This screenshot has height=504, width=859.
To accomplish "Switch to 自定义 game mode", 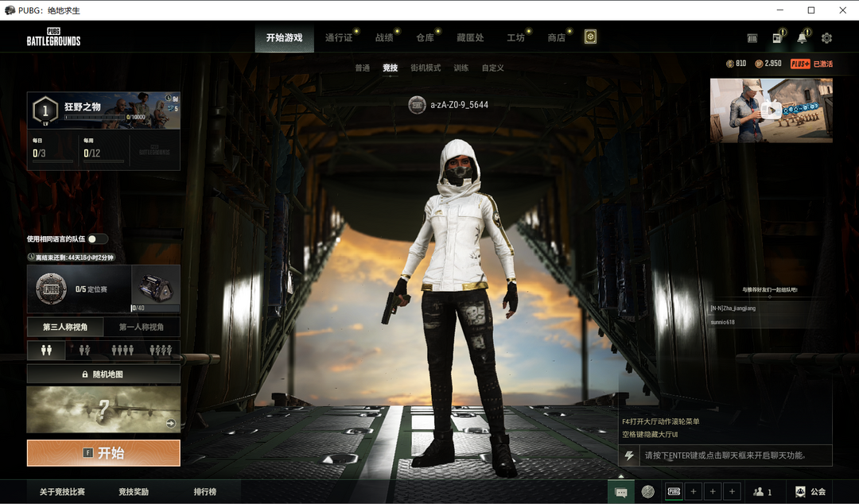I will click(492, 68).
